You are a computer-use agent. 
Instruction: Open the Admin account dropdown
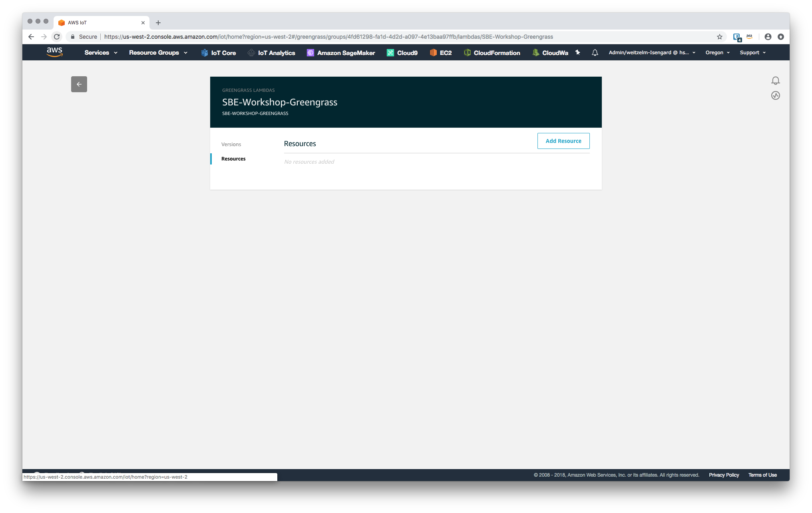point(652,53)
